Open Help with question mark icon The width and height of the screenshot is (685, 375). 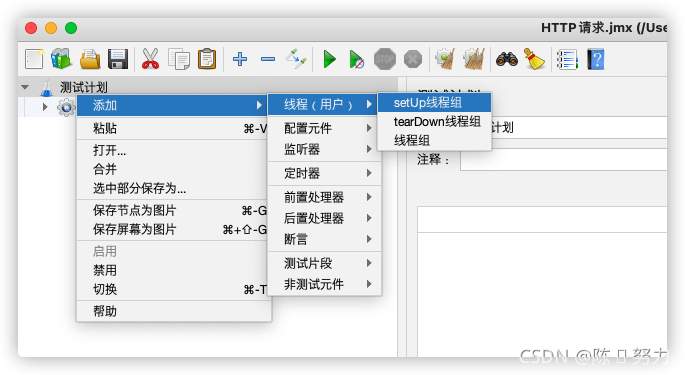(596, 59)
